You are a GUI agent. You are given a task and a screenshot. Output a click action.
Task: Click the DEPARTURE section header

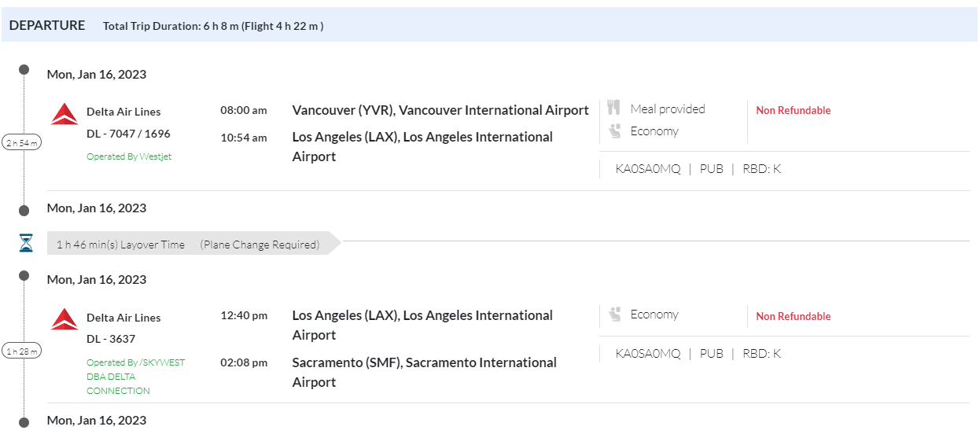[x=47, y=25]
